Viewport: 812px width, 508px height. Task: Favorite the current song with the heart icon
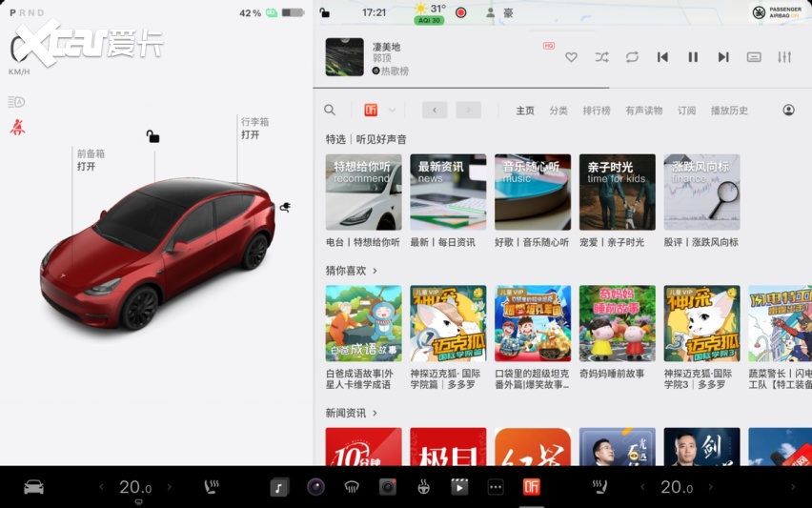(571, 57)
